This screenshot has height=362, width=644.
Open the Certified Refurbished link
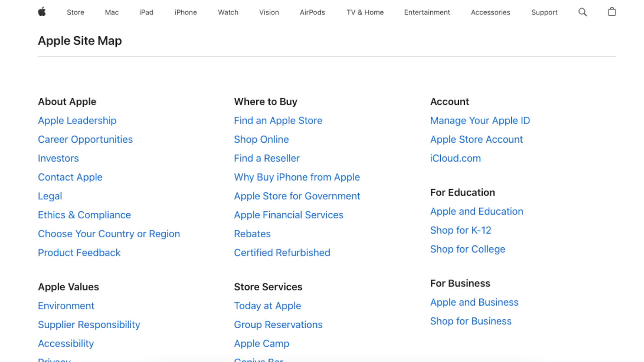coord(282,253)
